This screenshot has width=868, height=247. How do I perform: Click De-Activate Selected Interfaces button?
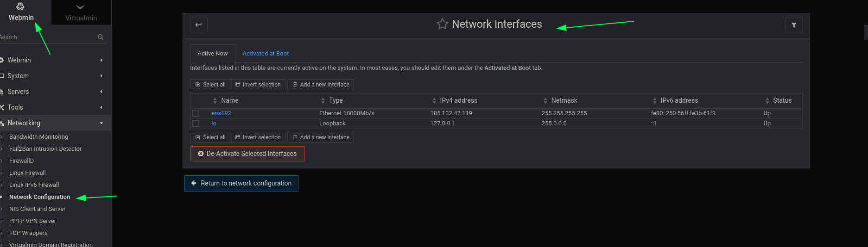(247, 154)
